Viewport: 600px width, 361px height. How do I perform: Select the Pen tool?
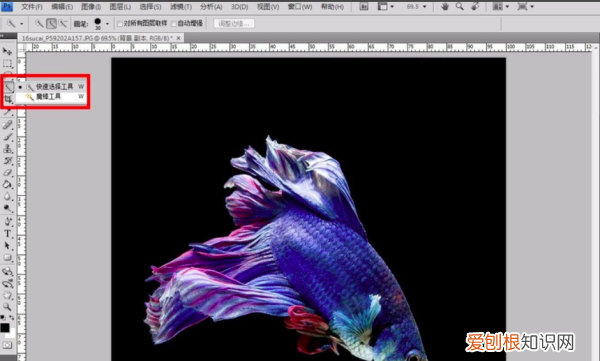pos(7,221)
